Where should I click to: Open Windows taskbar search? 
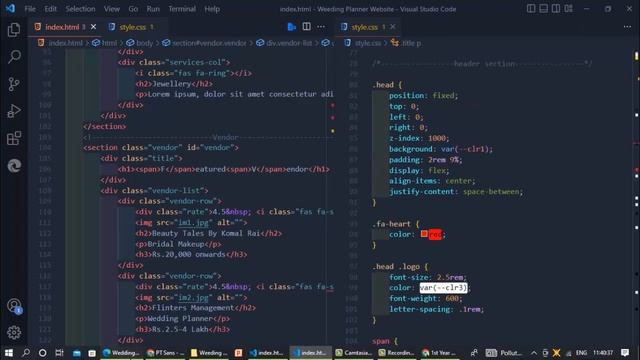tap(26, 353)
